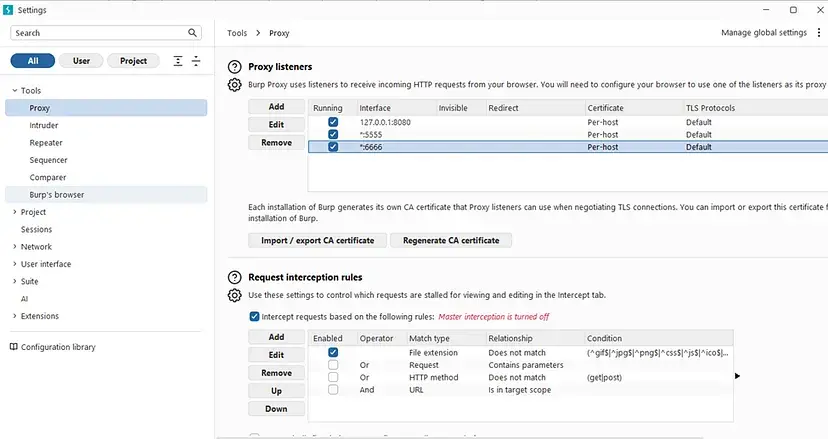The image size is (828, 439).
Task: Click the Request interception rules gear icon
Action: 234,295
